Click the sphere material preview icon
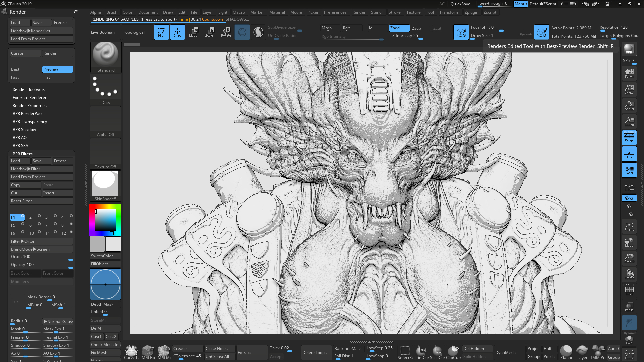 [258, 32]
